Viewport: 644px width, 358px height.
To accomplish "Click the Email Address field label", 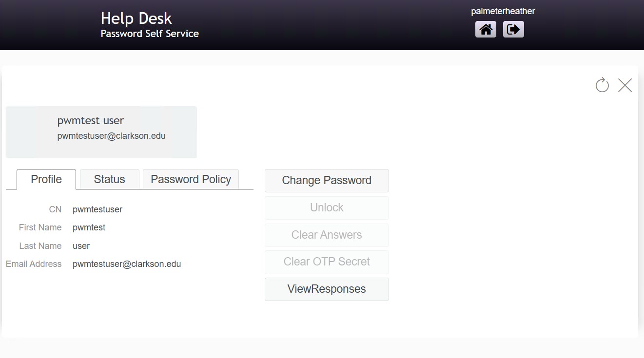I will (34, 264).
